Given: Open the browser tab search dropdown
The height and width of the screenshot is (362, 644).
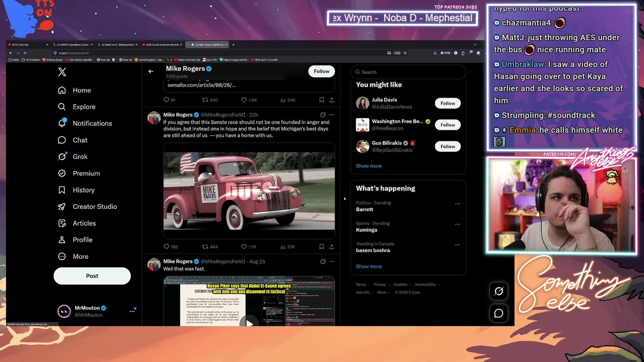Looking at the screenshot, I should click(475, 45).
